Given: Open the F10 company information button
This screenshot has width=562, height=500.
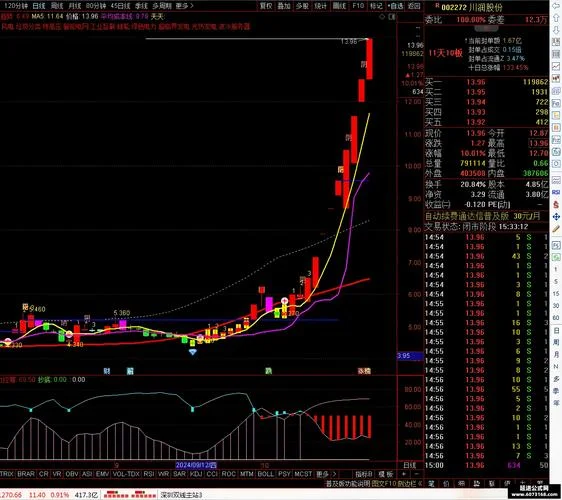Looking at the screenshot, I should (x=358, y=6).
